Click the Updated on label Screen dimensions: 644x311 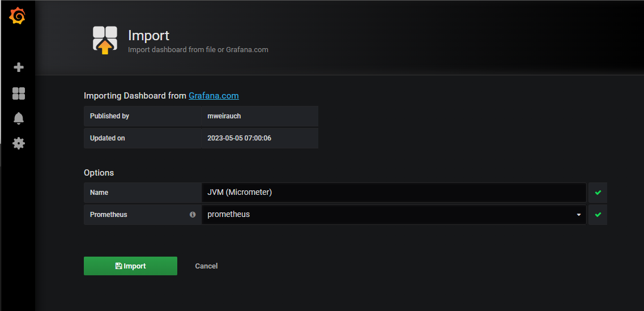tap(107, 138)
